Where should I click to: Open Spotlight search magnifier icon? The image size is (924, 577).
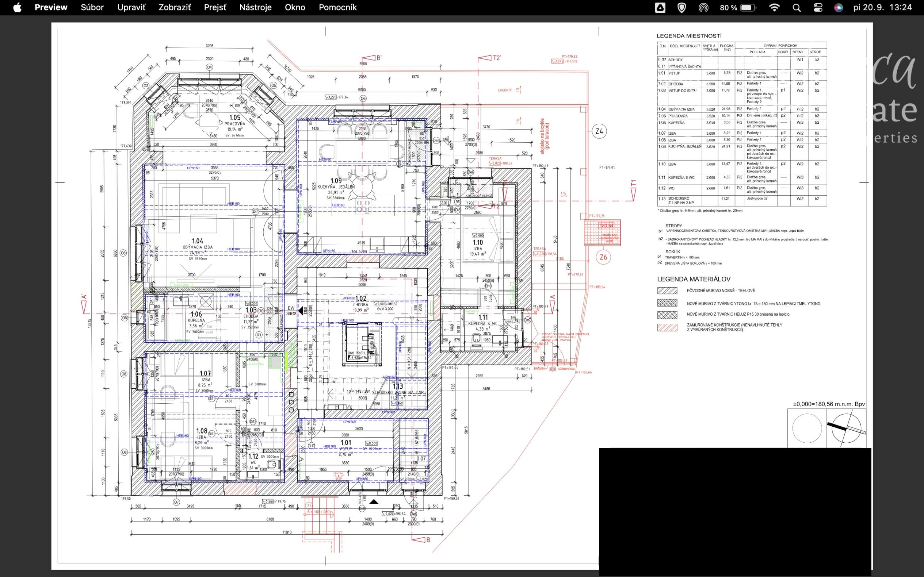coord(797,8)
